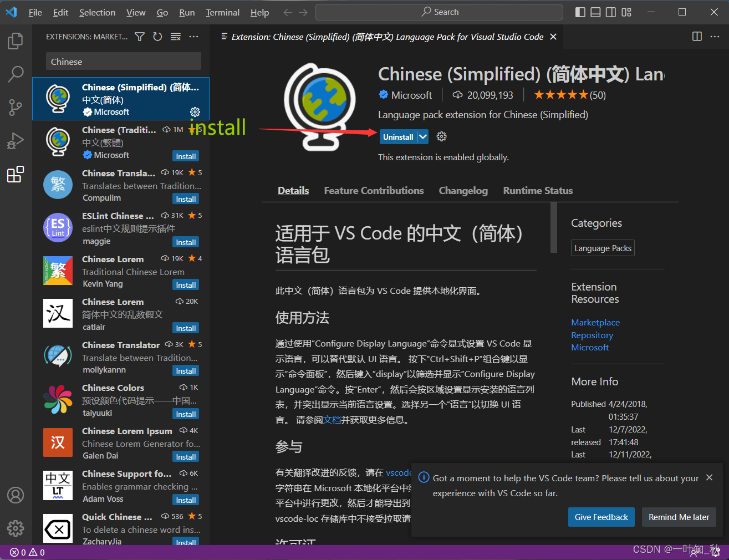The image size is (729, 560).
Task: Open the Search view in activity bar
Action: [x=16, y=74]
